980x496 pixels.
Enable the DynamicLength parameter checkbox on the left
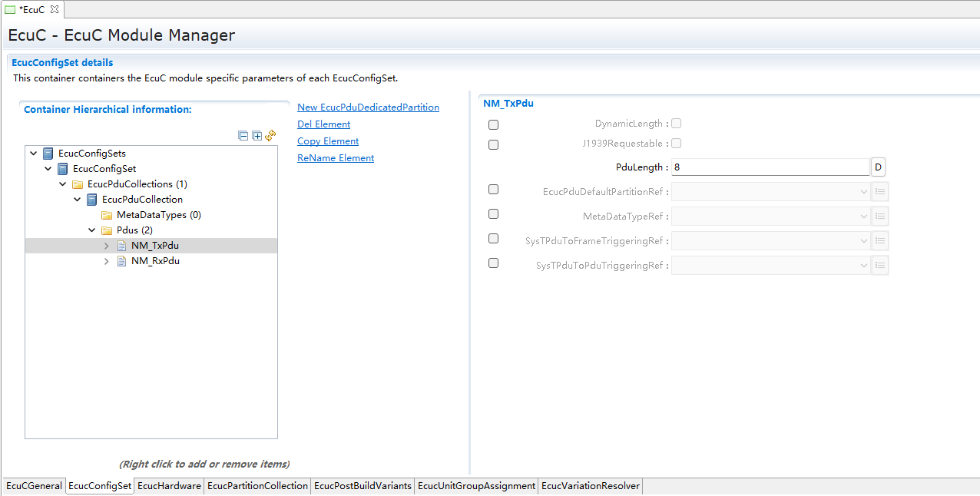coord(493,124)
